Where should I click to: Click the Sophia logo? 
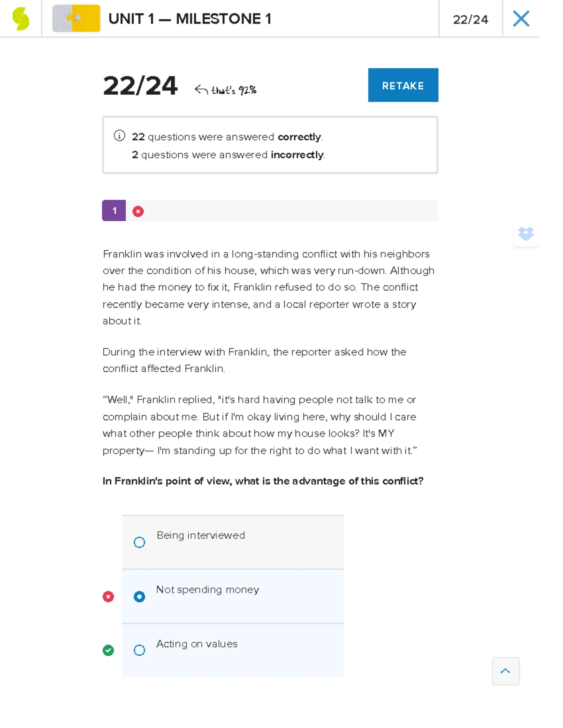click(21, 18)
